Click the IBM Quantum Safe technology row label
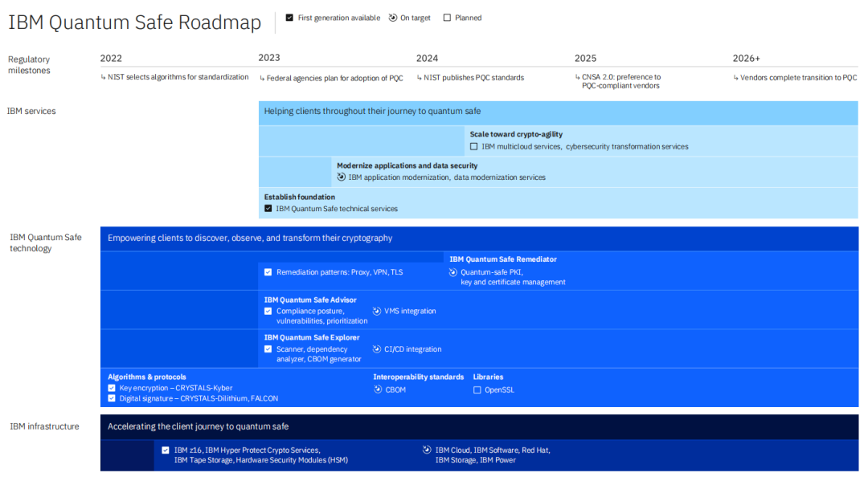Screen dimensions: 868x481 coord(45,243)
